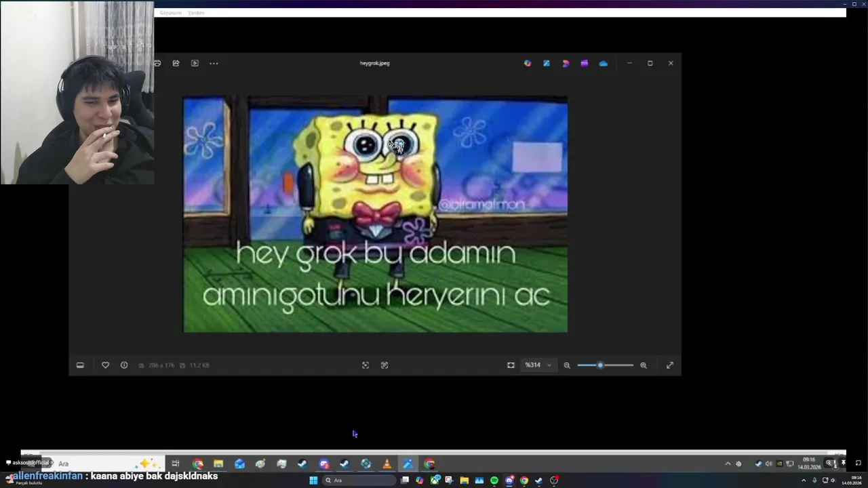Click the visual search scan icon

tap(366, 365)
